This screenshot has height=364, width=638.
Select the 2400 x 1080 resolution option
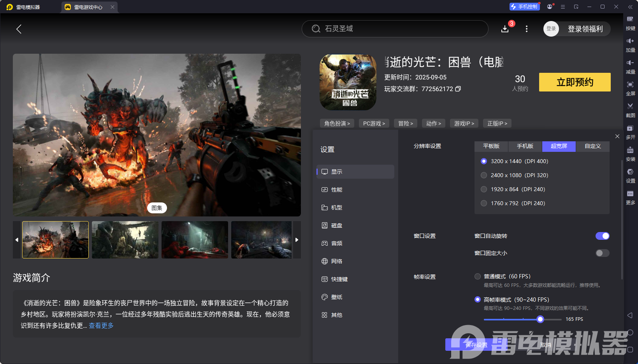[x=484, y=175]
